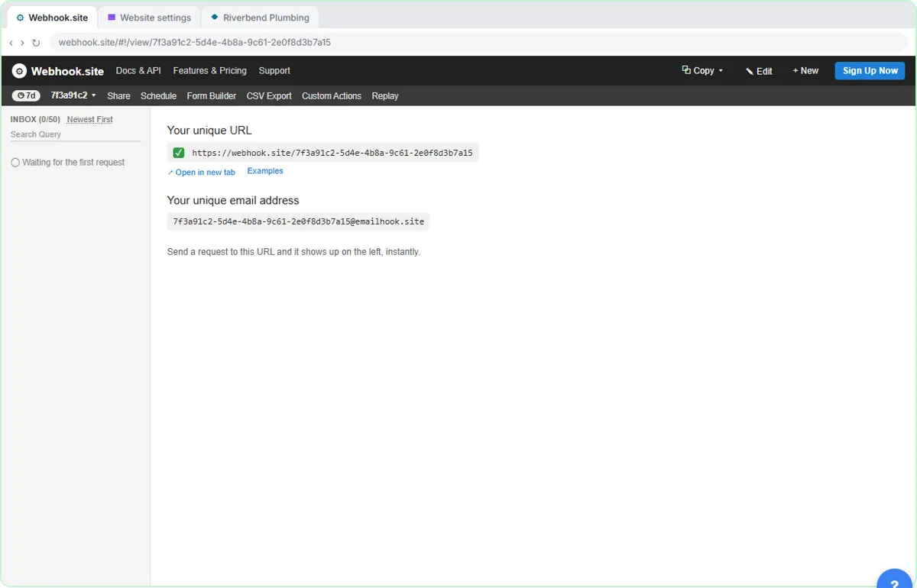This screenshot has width=917, height=588.
Task: Click the Webhook.site logo icon
Action: (19, 71)
